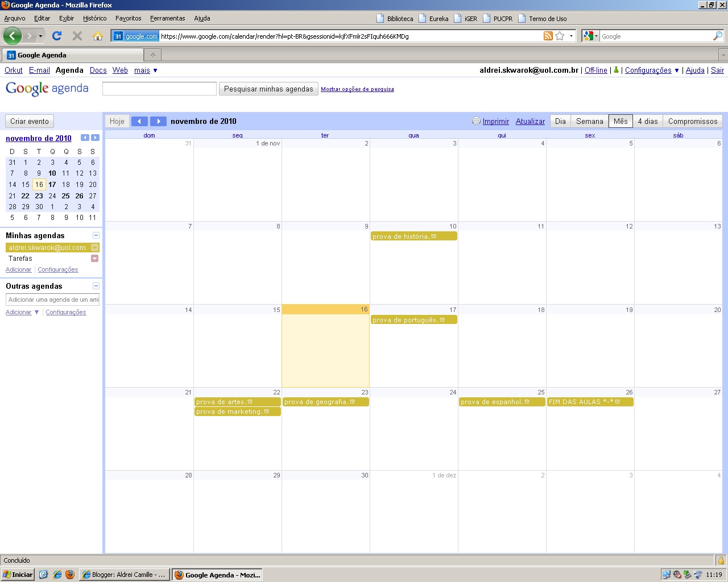The height and width of the screenshot is (582, 728).
Task: Open the Ferramentas menu
Action: coord(167,18)
